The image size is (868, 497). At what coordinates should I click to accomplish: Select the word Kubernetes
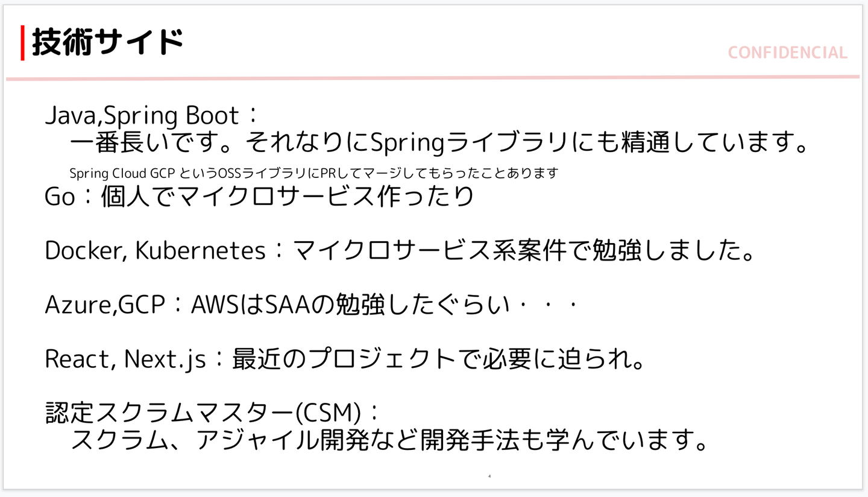[x=200, y=251]
